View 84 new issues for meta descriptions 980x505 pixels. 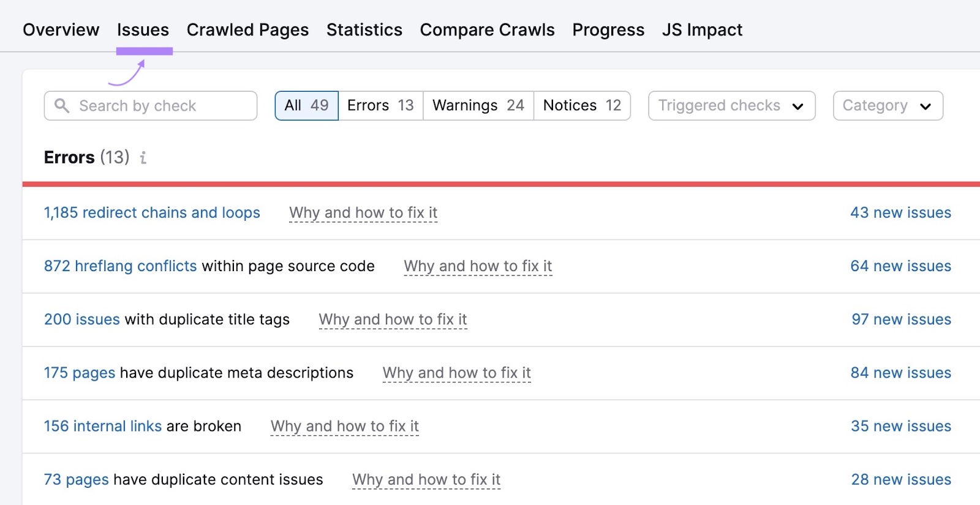pos(900,373)
